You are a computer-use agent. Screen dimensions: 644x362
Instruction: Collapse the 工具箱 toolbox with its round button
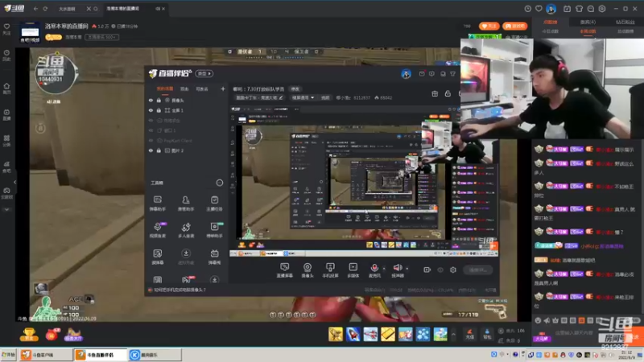pos(220,183)
